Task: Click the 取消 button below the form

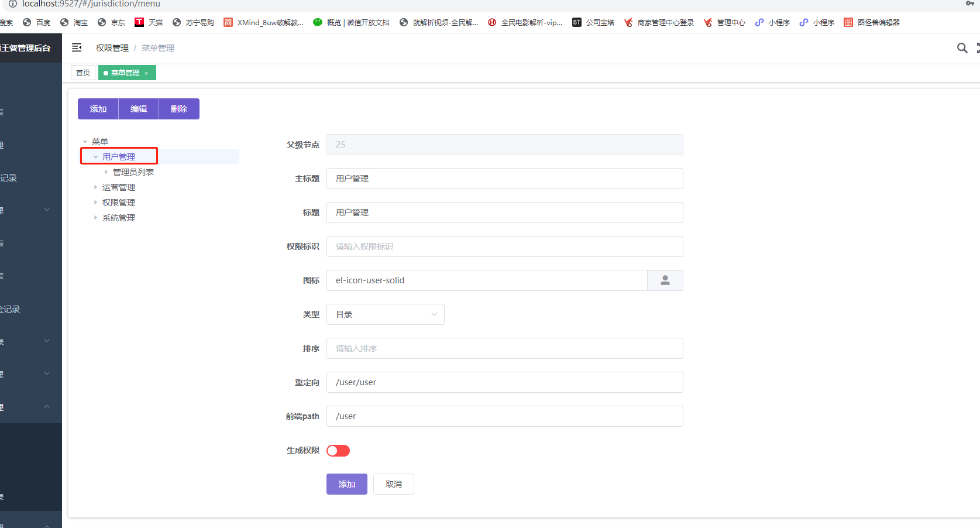Action: tap(393, 484)
